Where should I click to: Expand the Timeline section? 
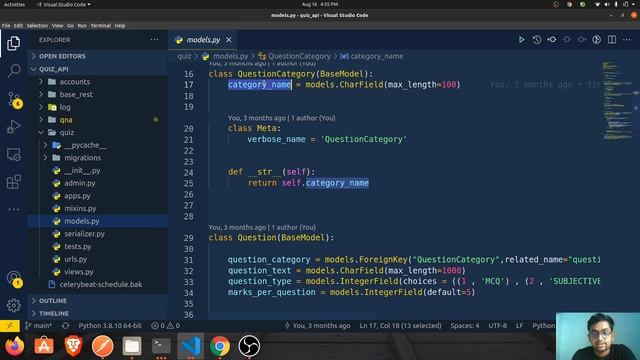pos(98,313)
